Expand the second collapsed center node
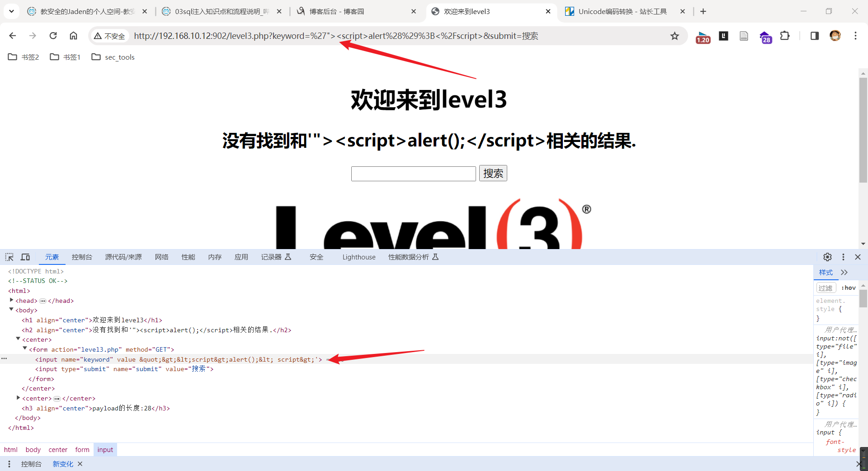Image resolution: width=868 pixels, height=471 pixels. (x=18, y=398)
